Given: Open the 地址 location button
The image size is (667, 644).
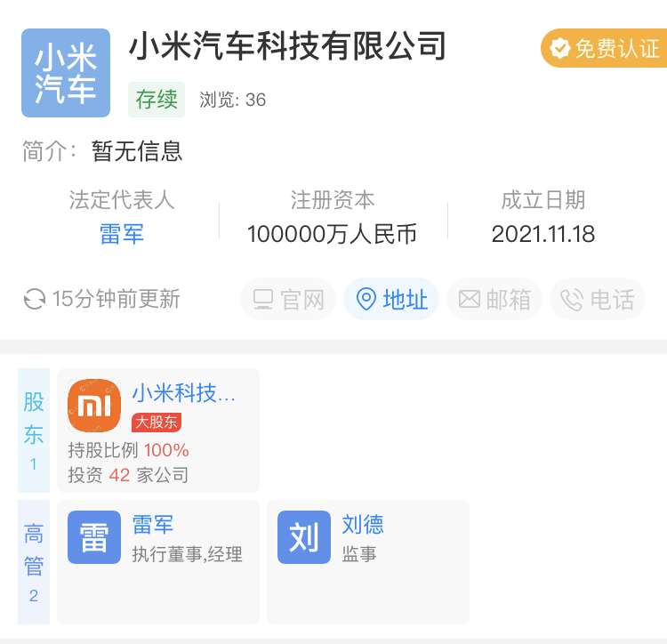Looking at the screenshot, I should point(391,300).
